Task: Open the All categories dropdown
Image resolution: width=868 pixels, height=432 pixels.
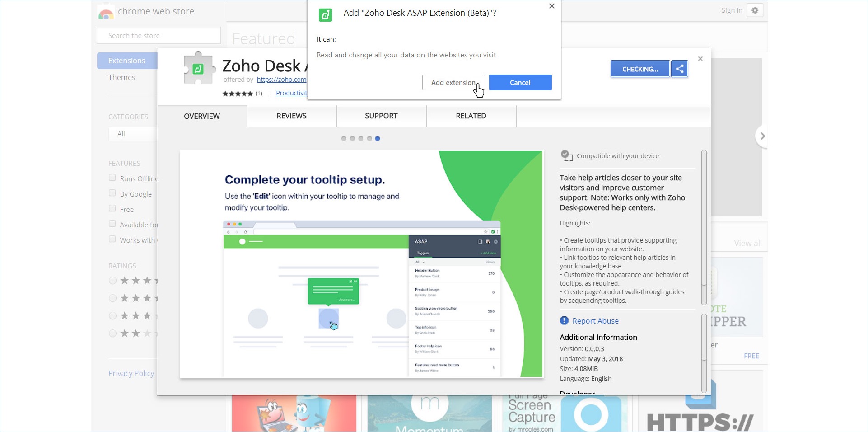Action: [x=133, y=134]
